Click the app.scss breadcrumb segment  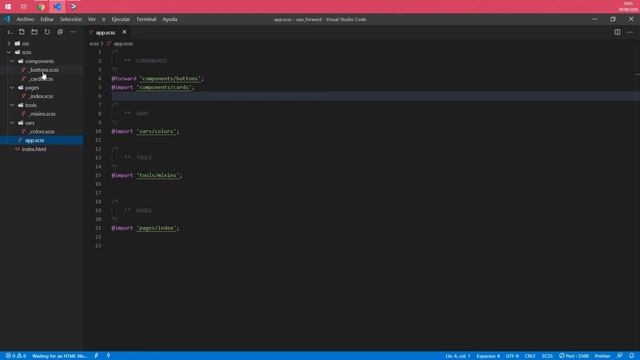click(123, 44)
